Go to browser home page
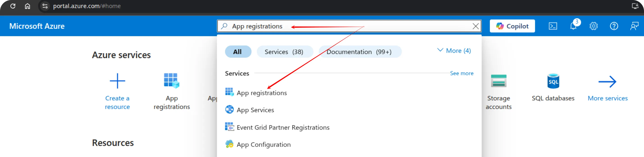 [x=27, y=6]
